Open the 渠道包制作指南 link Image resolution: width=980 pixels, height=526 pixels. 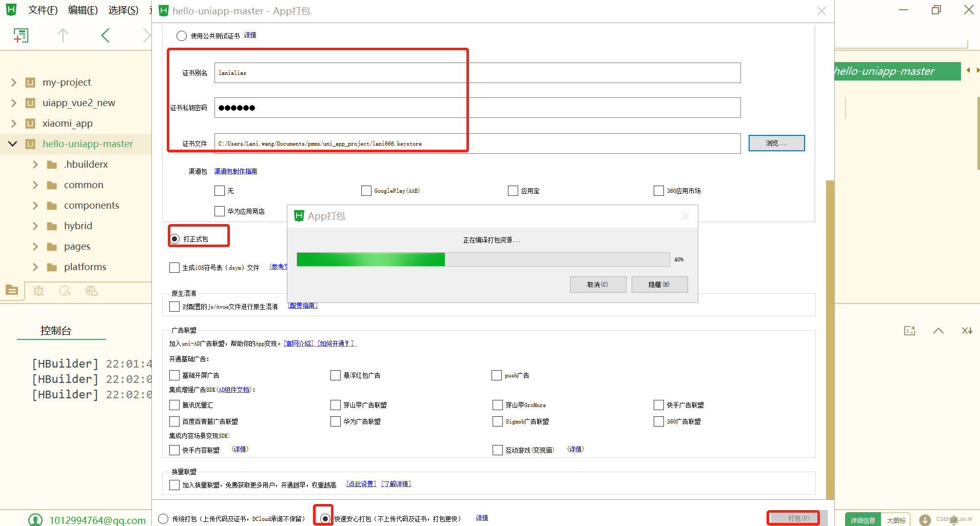(x=236, y=171)
